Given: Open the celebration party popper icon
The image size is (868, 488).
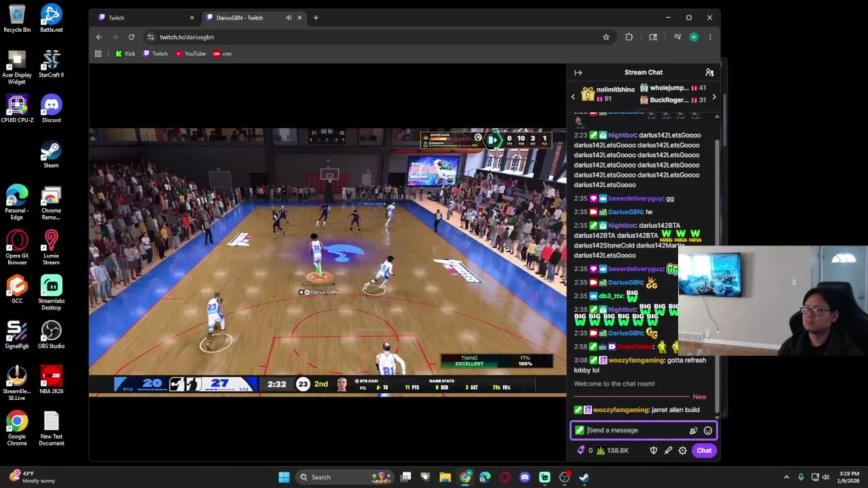Looking at the screenshot, I should [693, 430].
